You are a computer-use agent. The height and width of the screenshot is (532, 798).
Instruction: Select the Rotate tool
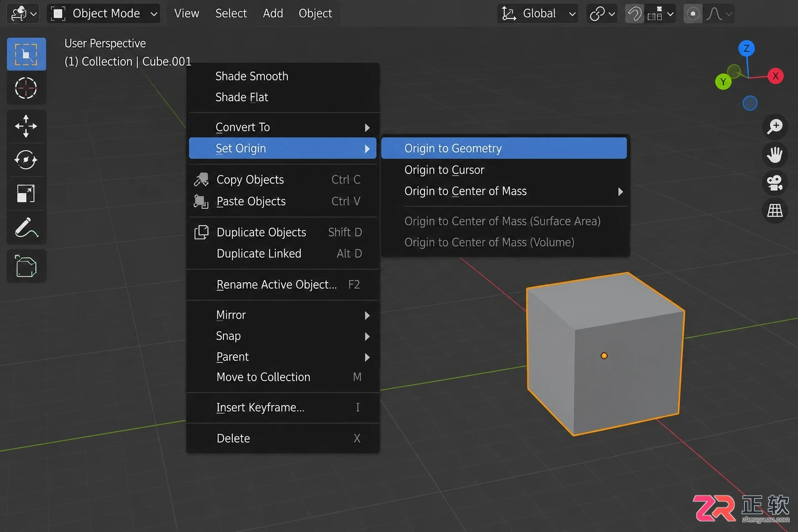click(26, 160)
